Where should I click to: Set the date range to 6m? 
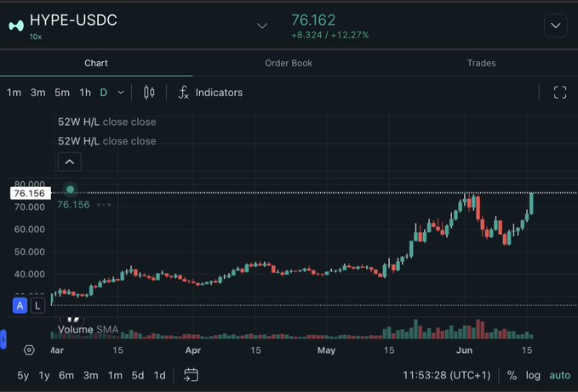pyautogui.click(x=66, y=376)
